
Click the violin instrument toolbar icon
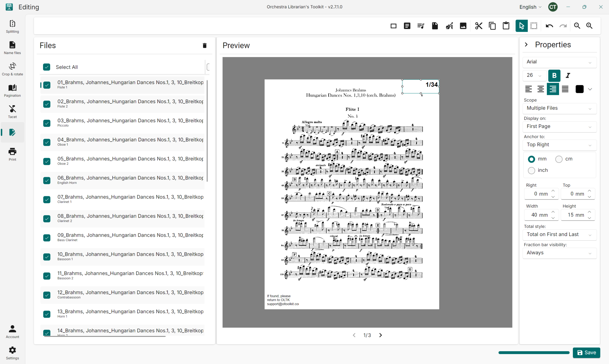[x=449, y=26]
